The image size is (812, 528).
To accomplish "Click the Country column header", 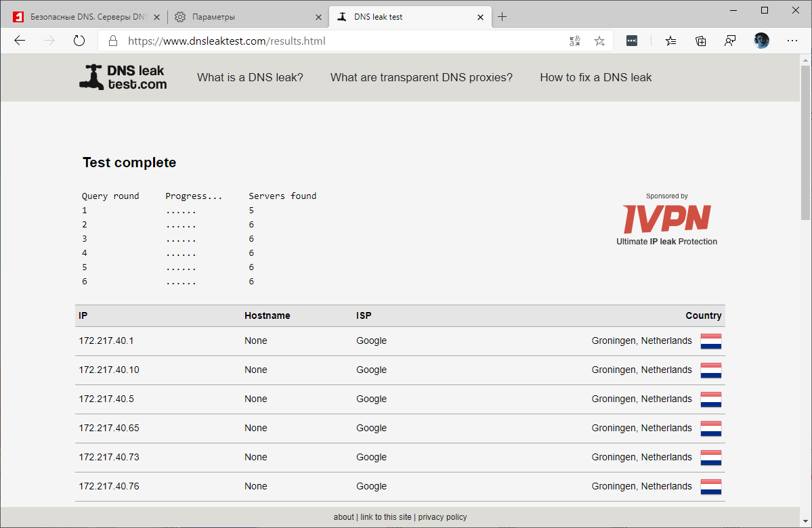I will click(x=703, y=315).
